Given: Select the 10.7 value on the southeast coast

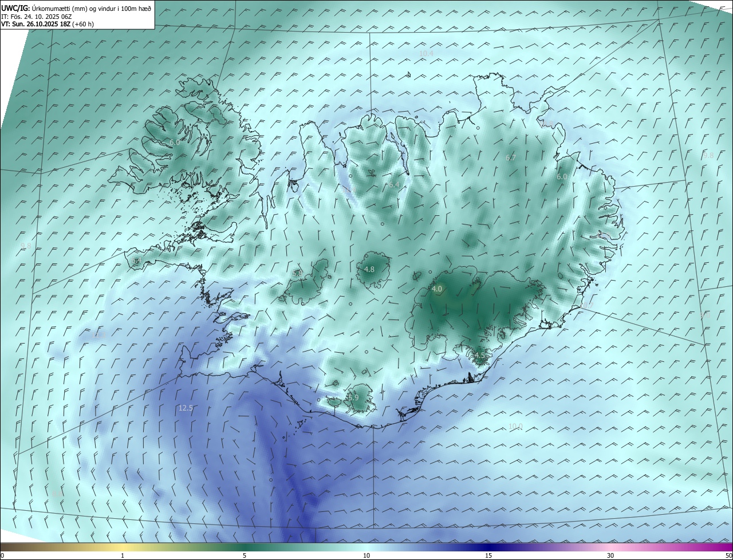Looking at the screenshot, I should tap(586, 305).
